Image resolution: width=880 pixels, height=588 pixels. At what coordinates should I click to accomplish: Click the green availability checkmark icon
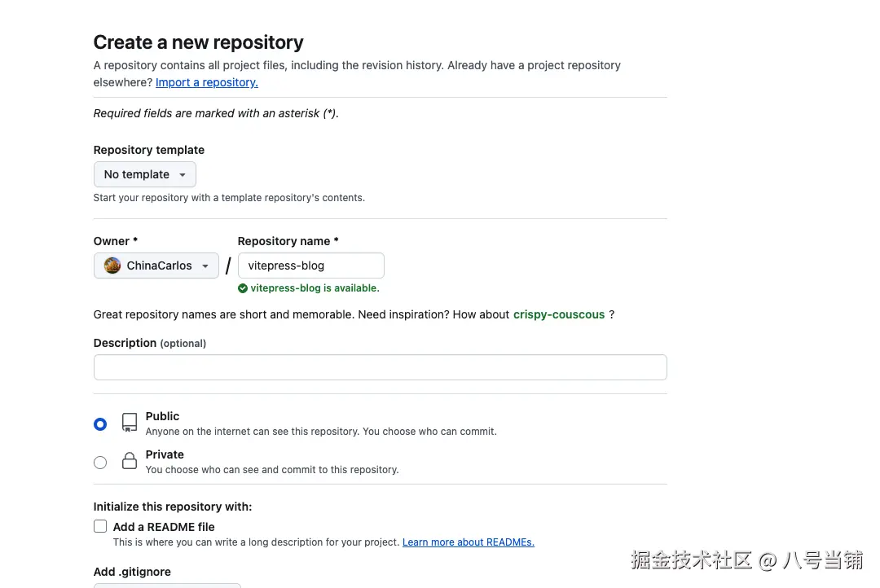(242, 288)
